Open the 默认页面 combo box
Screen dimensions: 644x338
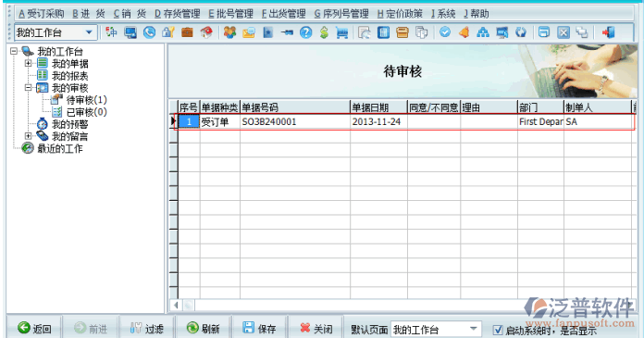[474, 329]
